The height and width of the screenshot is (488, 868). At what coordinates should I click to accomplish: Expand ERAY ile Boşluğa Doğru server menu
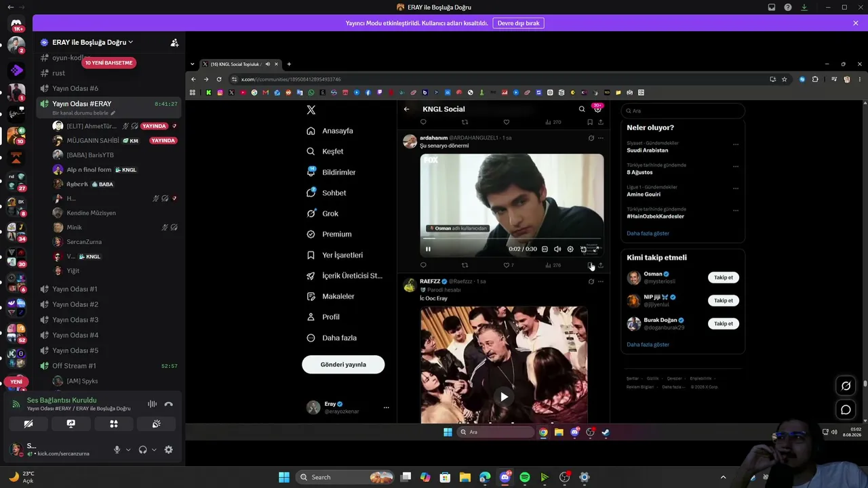(x=92, y=42)
